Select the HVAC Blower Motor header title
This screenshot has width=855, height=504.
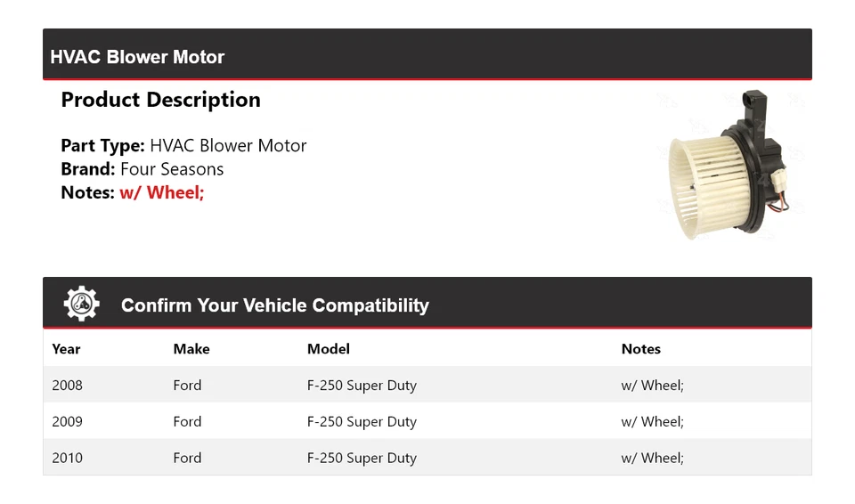click(x=137, y=57)
